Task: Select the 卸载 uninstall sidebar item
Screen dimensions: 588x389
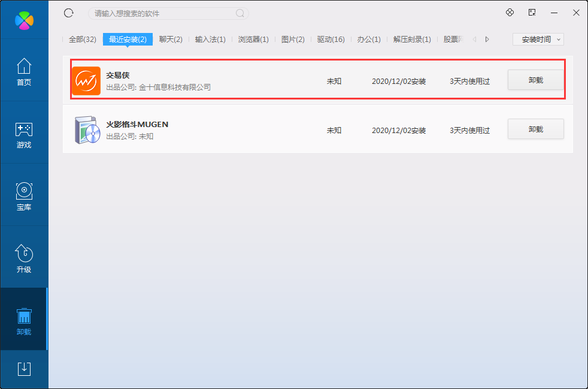Action: click(x=24, y=321)
